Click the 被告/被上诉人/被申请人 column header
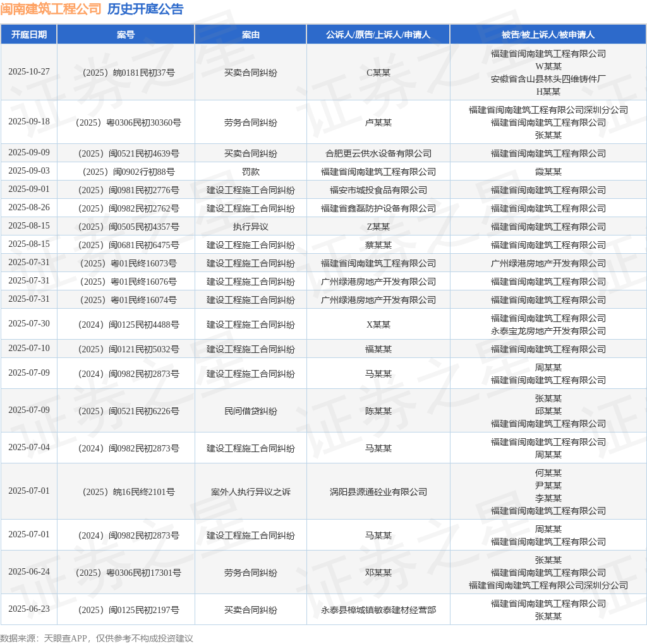The height and width of the screenshot is (644, 647). (x=548, y=35)
